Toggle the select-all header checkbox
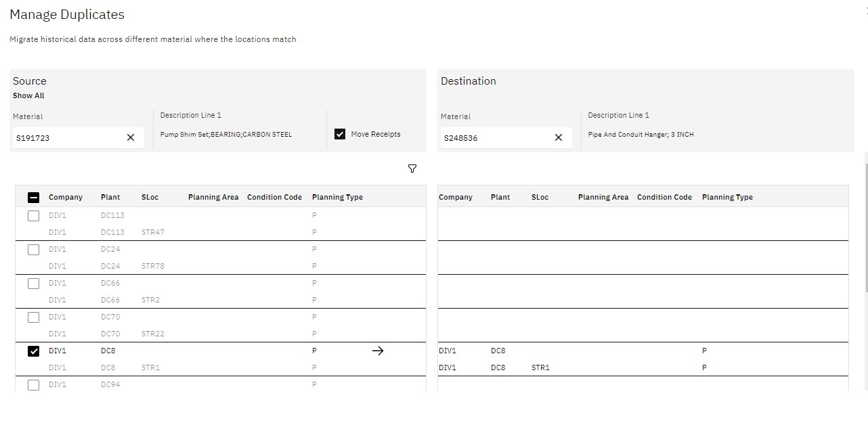868x423 pixels. (33, 197)
